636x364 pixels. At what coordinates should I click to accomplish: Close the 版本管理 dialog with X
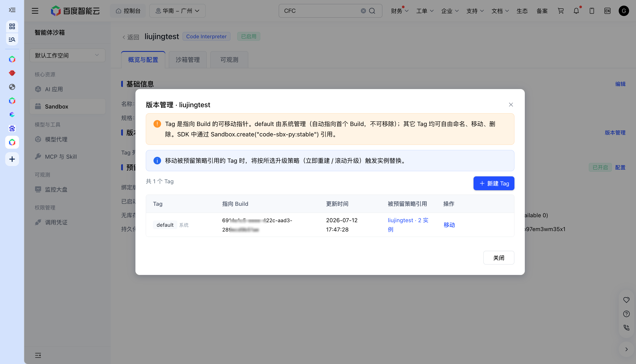511,104
